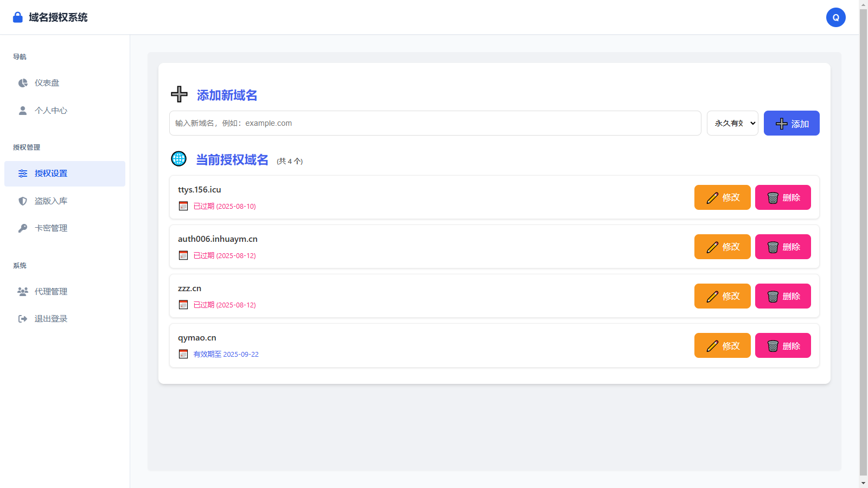This screenshot has height=488, width=868.
Task: Click the shield icon for 盗版入库
Action: click(x=22, y=201)
